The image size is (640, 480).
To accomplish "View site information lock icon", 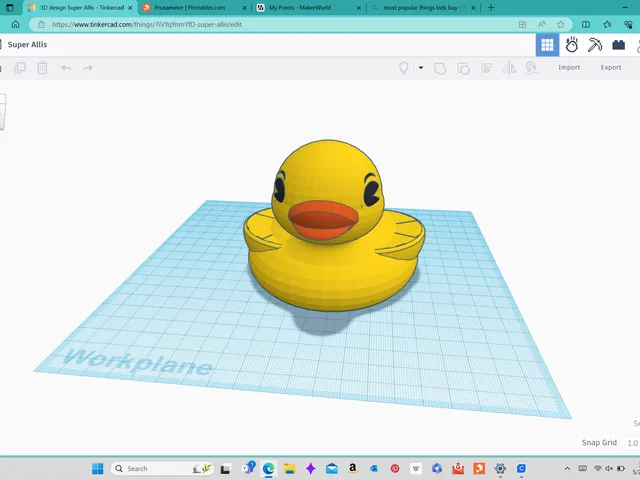I will click(x=41, y=24).
